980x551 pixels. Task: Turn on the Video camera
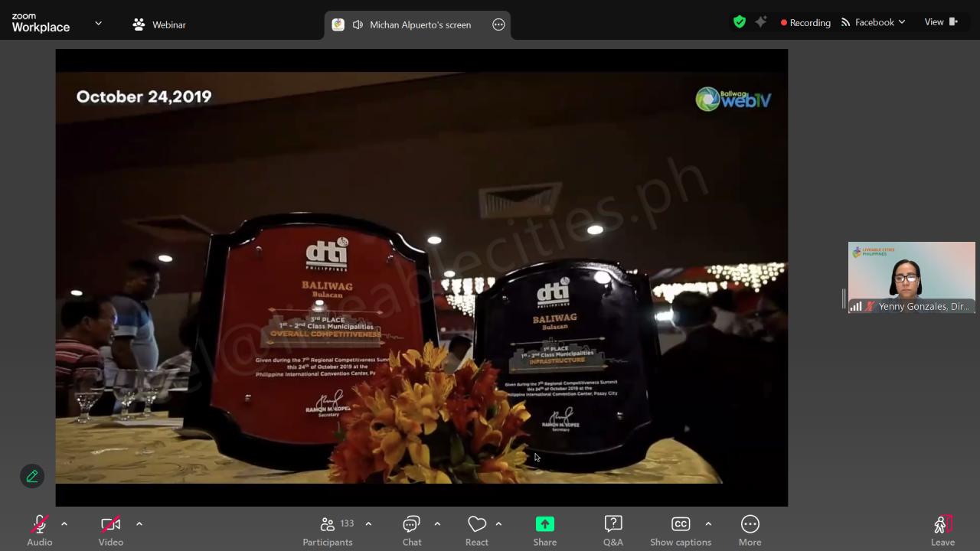point(111,530)
